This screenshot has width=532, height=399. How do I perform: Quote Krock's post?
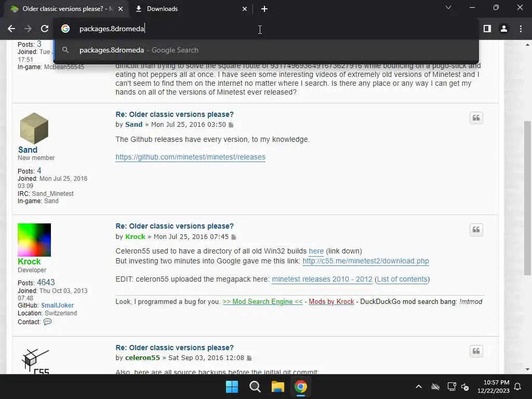click(x=476, y=230)
